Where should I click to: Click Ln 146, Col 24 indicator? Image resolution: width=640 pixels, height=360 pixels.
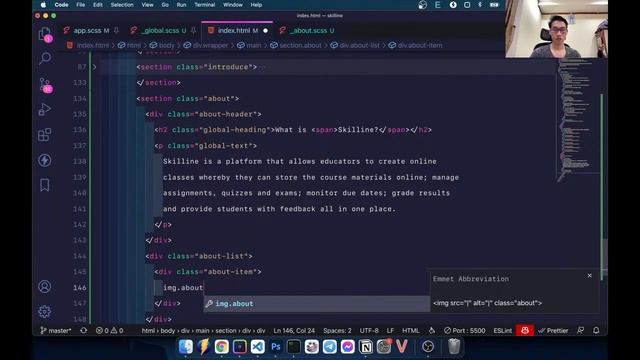294,331
